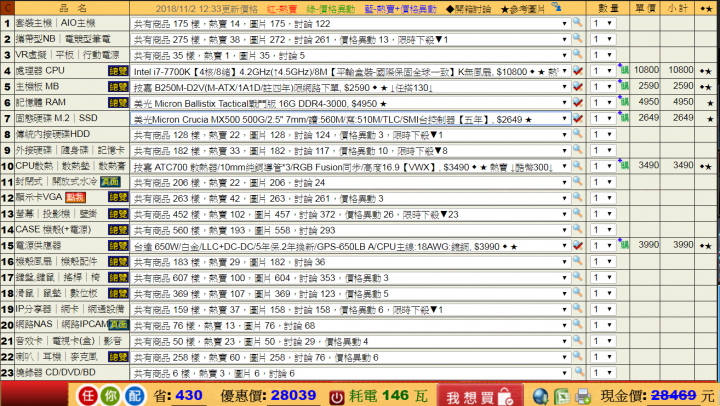Open the 螢幕 product dropdown with 452 items

pos(350,214)
